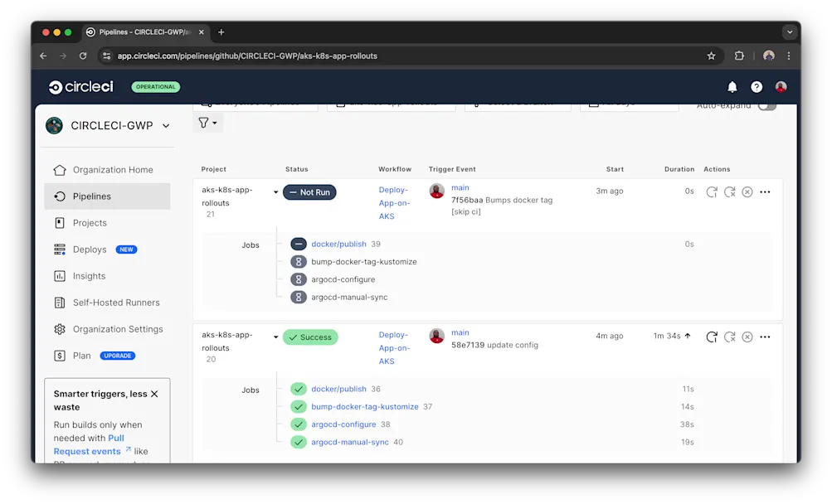Click success check icon beside docker/publish 36
The image size is (832, 504).
(298, 389)
